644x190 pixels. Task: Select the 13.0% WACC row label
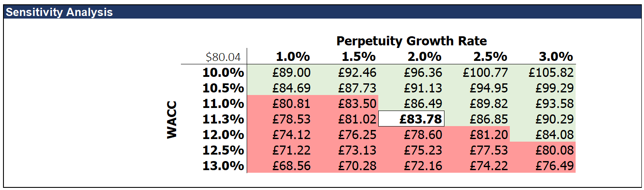[223, 166]
